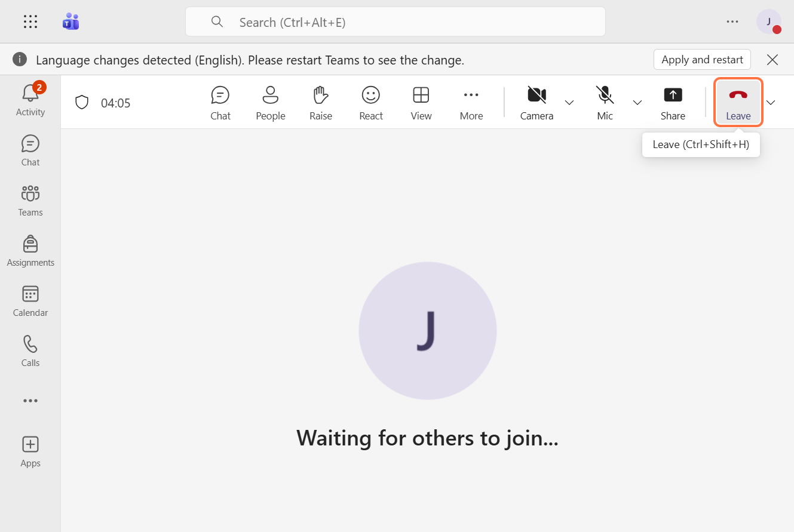Leave the meeting with the Leave button
Image resolution: width=794 pixels, height=532 pixels.
point(738,103)
